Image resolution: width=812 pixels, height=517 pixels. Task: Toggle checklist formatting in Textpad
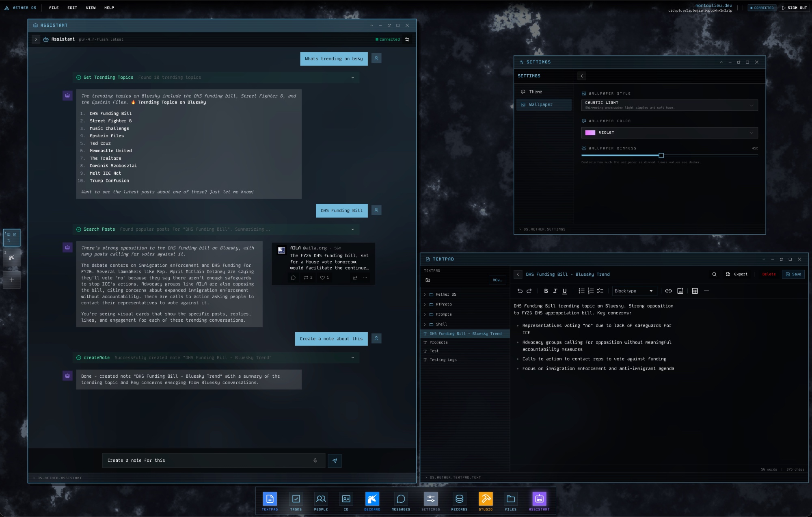[x=600, y=291]
